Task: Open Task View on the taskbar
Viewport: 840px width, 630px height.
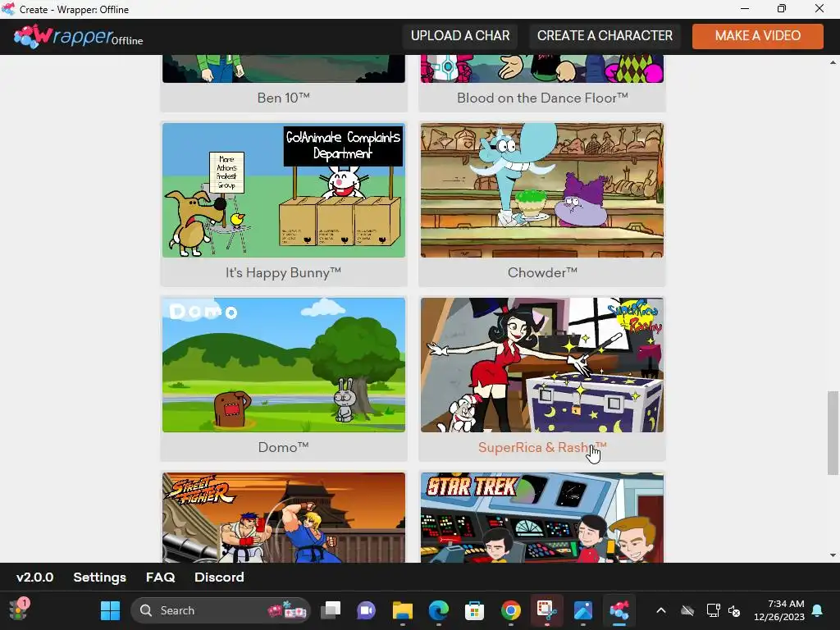Action: [x=331, y=610]
